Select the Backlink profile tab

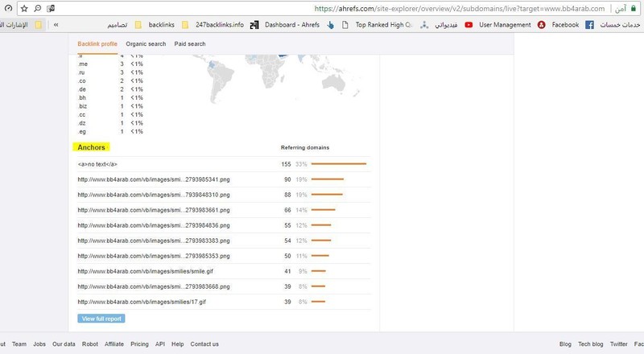click(98, 43)
